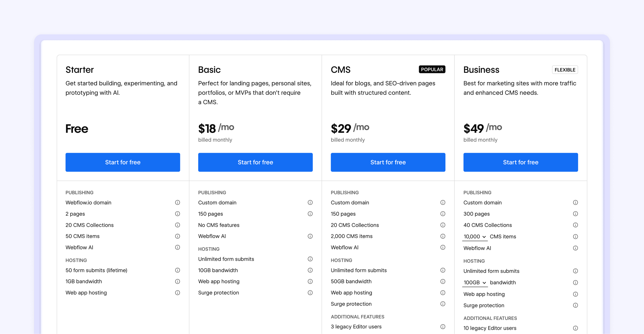Screen dimensions: 644x334
Task: Open info for 50 form submits (lifetime)
Action: 178,270
